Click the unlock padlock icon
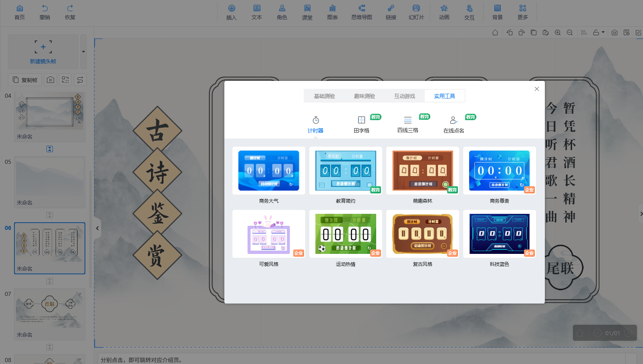Image resolution: width=643 pixels, height=364 pixels. (x=596, y=32)
